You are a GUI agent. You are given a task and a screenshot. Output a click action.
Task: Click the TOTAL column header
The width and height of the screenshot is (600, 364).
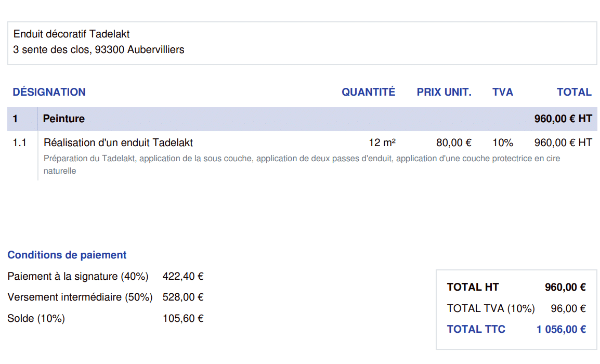[x=574, y=92]
